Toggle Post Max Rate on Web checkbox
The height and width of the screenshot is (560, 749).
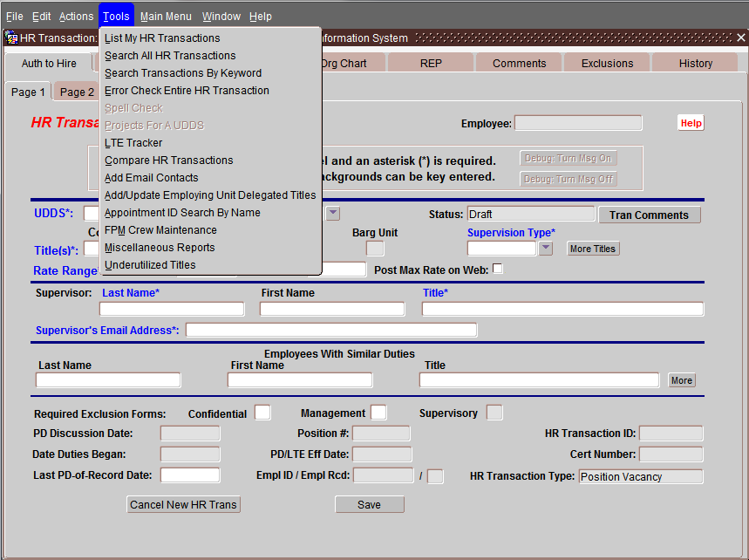click(x=497, y=269)
